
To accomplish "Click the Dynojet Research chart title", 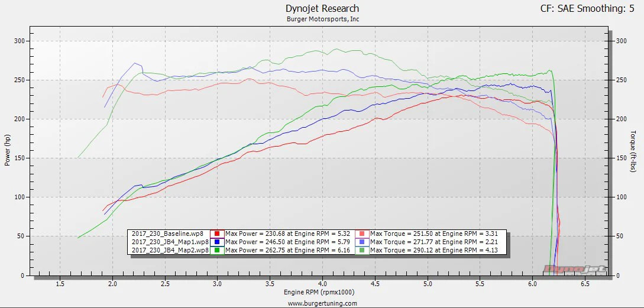I will [322, 8].
